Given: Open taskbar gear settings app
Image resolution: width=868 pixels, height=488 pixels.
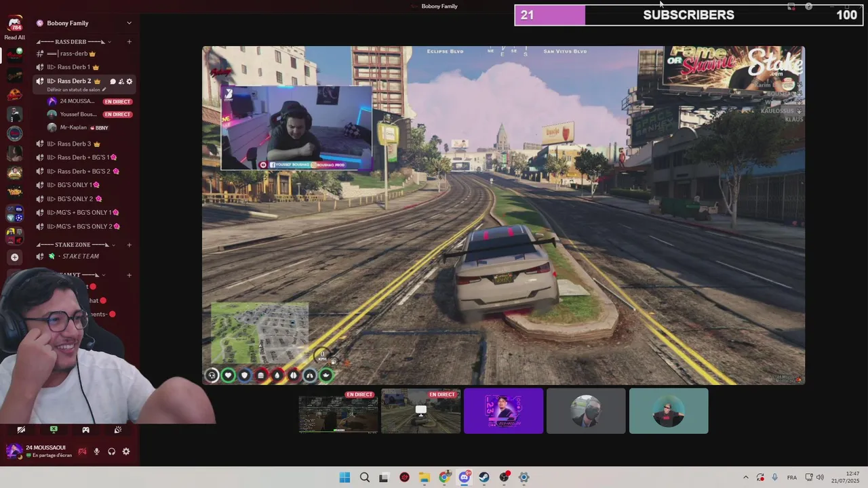Looking at the screenshot, I should pos(524,477).
